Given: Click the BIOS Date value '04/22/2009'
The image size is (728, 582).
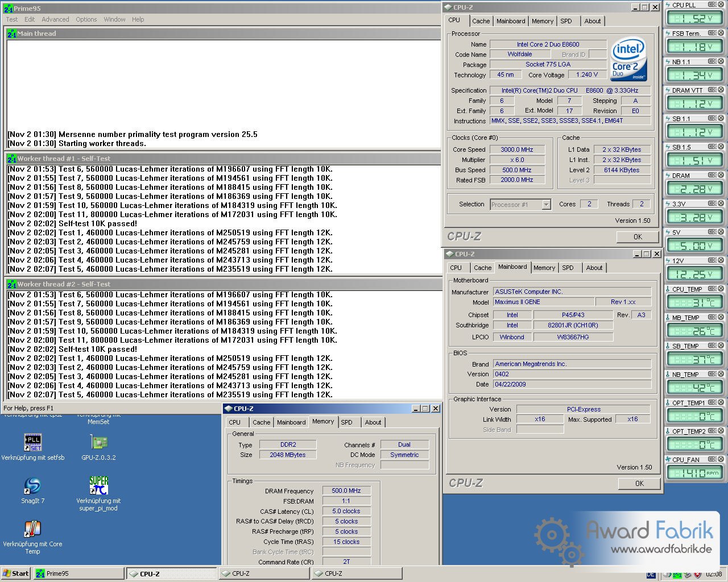Looking at the screenshot, I should [572, 384].
